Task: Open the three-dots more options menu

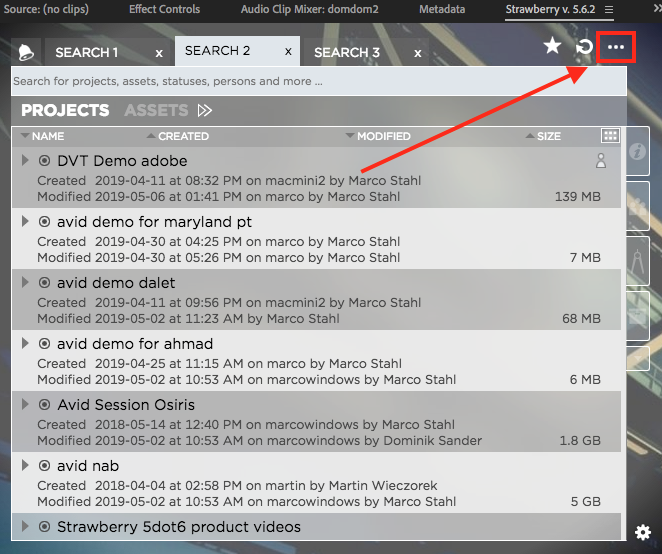Action: coord(616,47)
